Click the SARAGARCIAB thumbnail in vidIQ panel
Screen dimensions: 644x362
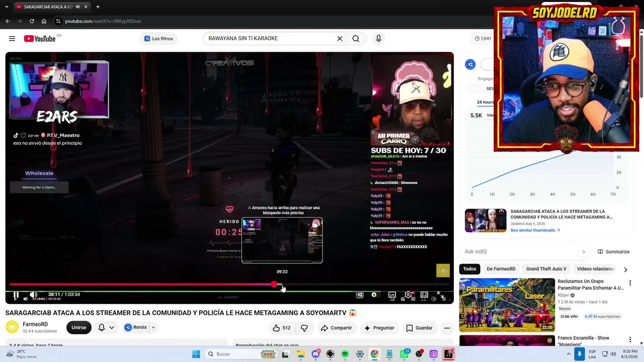[486, 220]
